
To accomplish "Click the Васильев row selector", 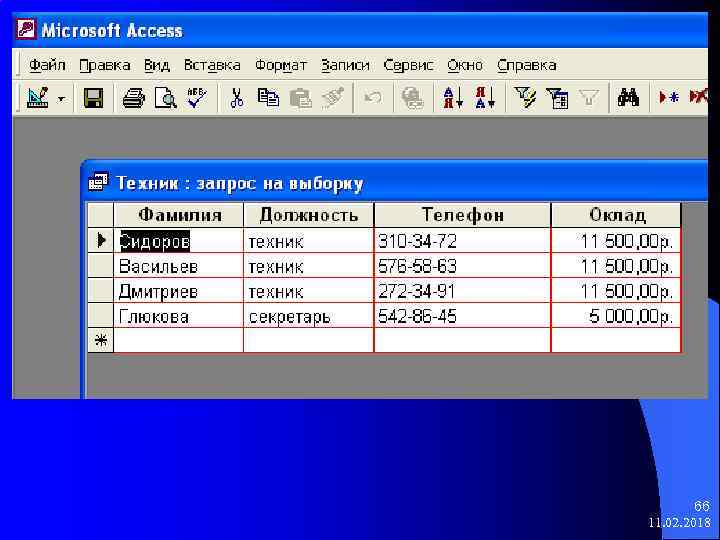I will [x=101, y=265].
